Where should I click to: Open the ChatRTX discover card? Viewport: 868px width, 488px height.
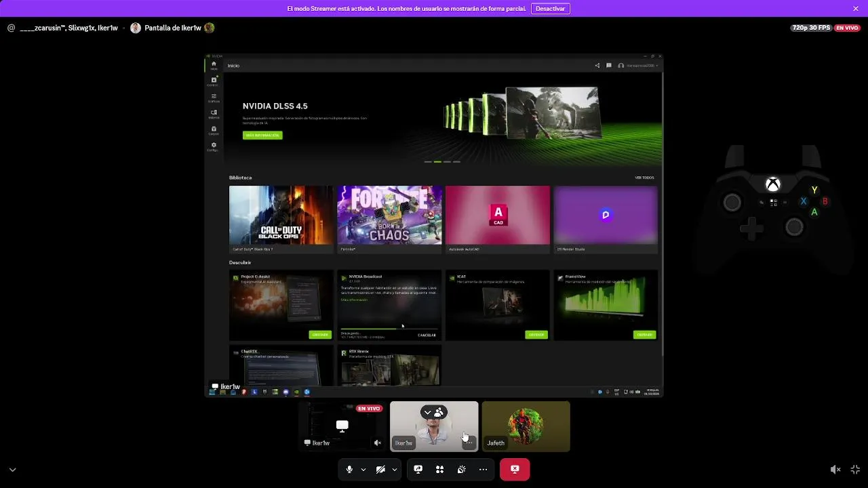pos(281,366)
